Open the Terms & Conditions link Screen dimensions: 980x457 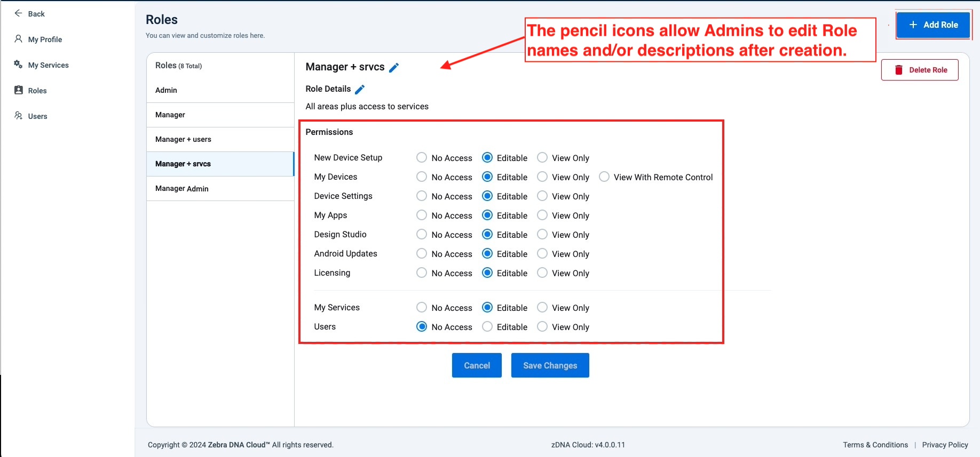(x=875, y=445)
